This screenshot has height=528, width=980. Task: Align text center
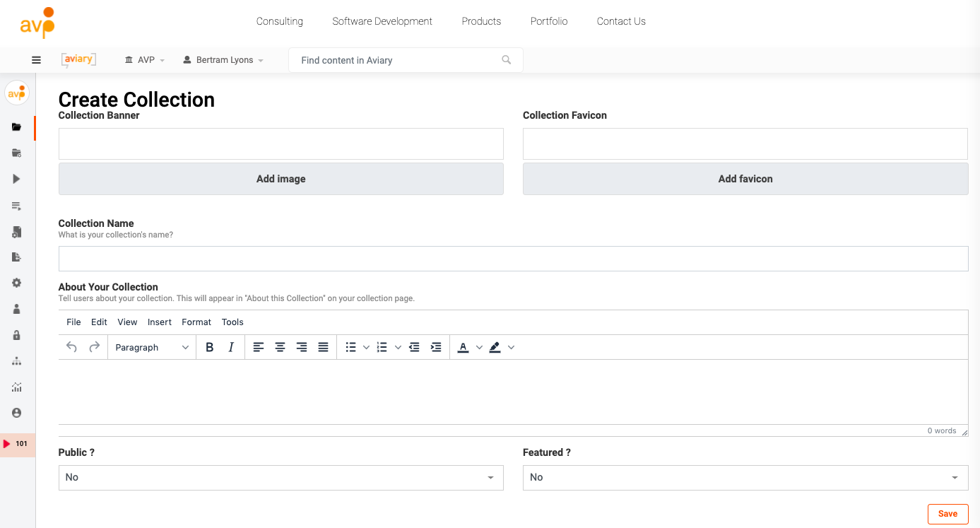click(281, 347)
